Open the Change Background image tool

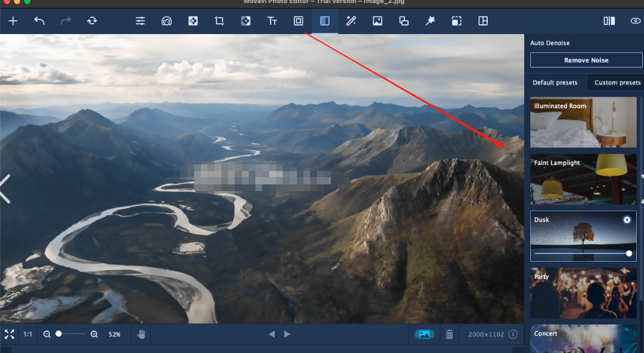tap(378, 21)
